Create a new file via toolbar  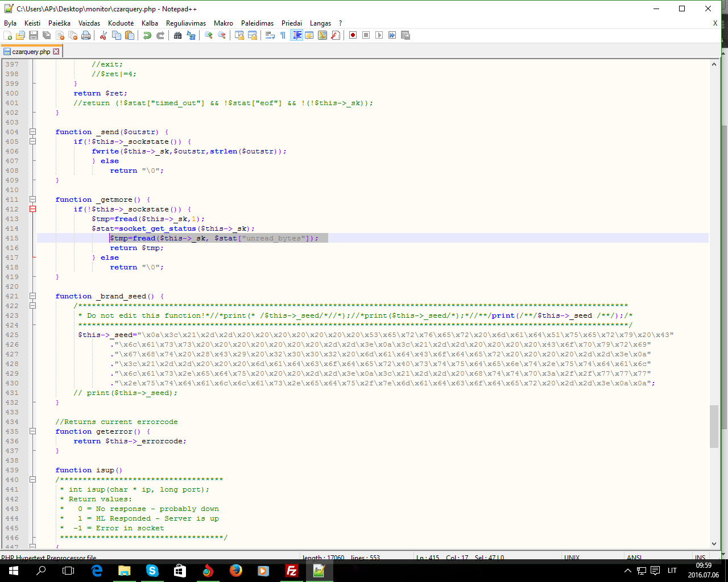8,35
